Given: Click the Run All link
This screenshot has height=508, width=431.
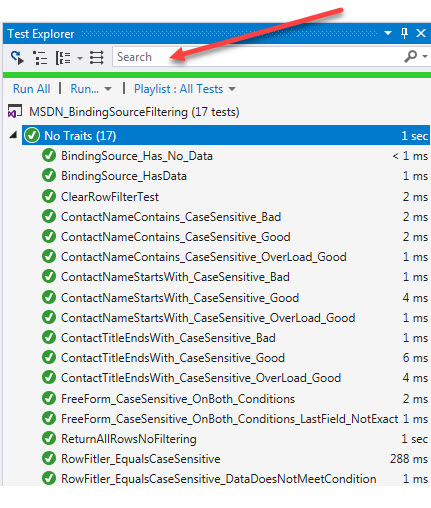Looking at the screenshot, I should click(32, 89).
